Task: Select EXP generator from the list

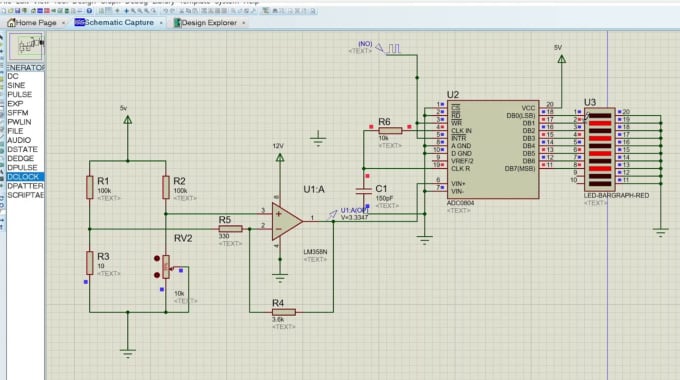Action: [25, 104]
